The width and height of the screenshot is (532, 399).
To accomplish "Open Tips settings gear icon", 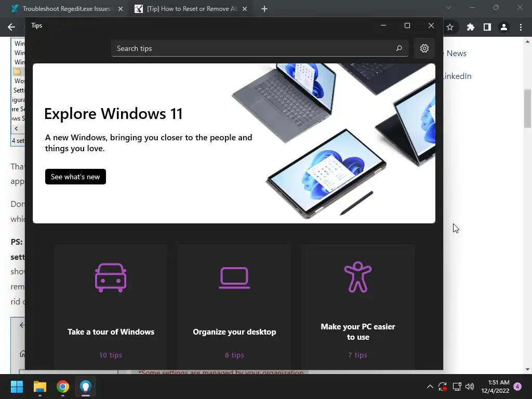I will click(x=424, y=48).
